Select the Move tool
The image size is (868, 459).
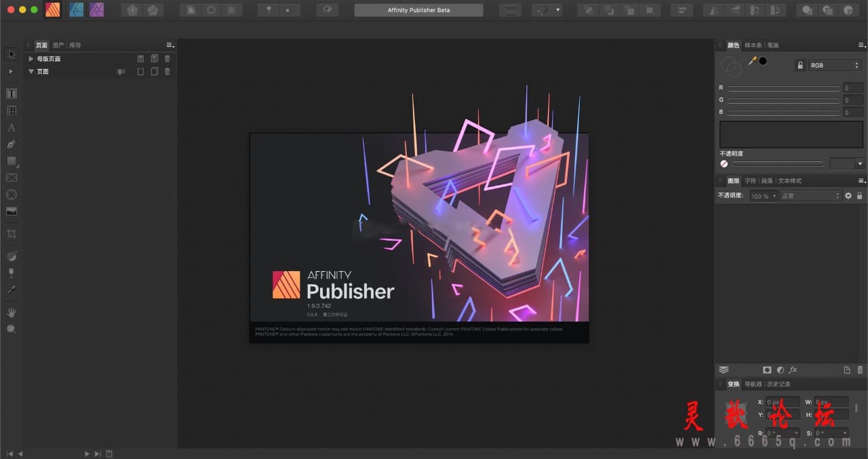coord(12,54)
